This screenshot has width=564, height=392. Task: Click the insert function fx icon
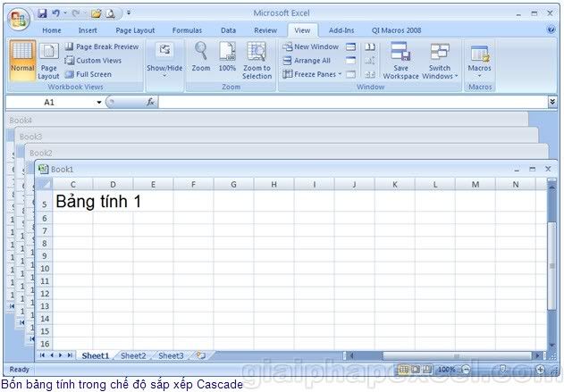[150, 102]
